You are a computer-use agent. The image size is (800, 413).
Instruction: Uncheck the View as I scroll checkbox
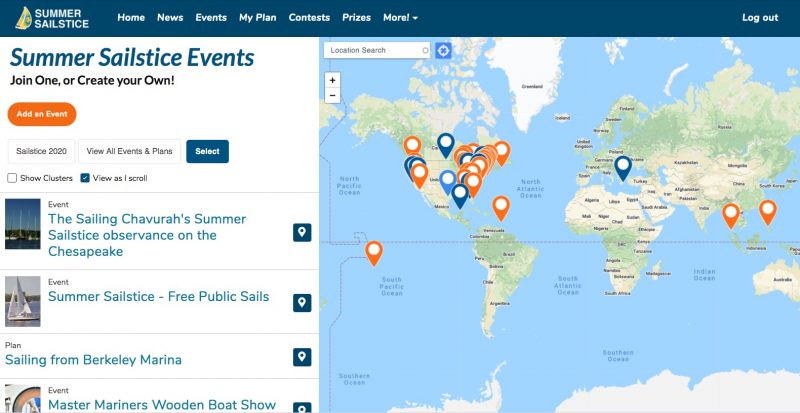point(85,178)
